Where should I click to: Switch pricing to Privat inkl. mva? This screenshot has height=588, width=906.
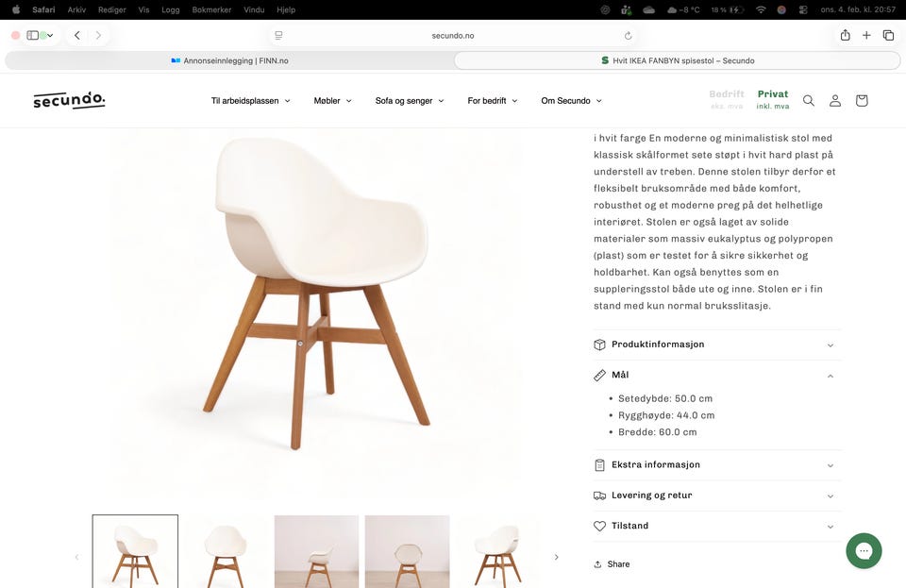[x=773, y=99]
